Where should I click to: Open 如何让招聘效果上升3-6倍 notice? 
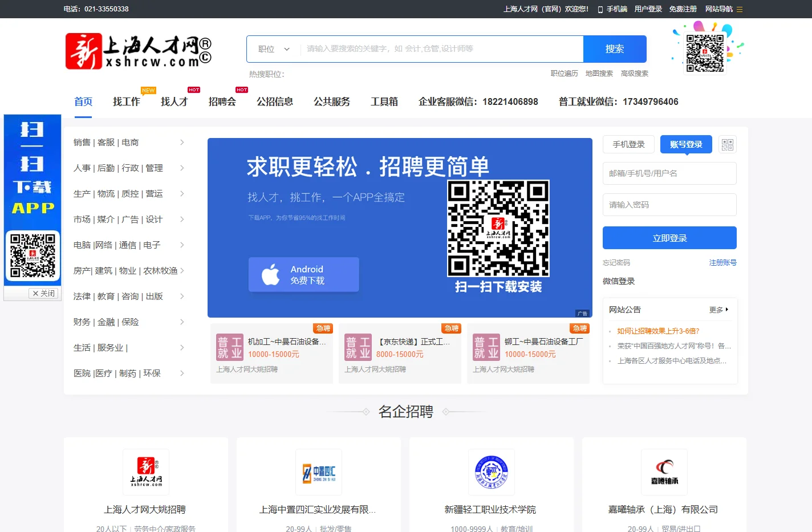658,331
